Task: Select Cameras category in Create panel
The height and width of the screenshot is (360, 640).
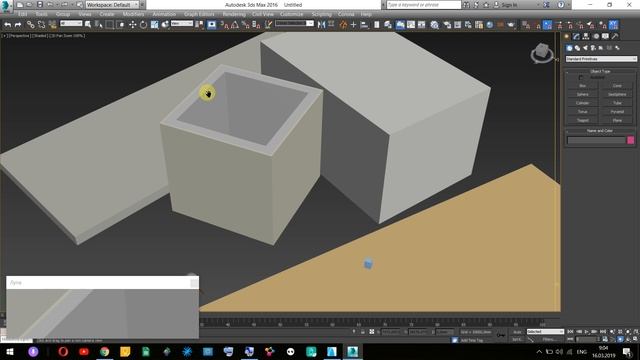Action: 593,48
